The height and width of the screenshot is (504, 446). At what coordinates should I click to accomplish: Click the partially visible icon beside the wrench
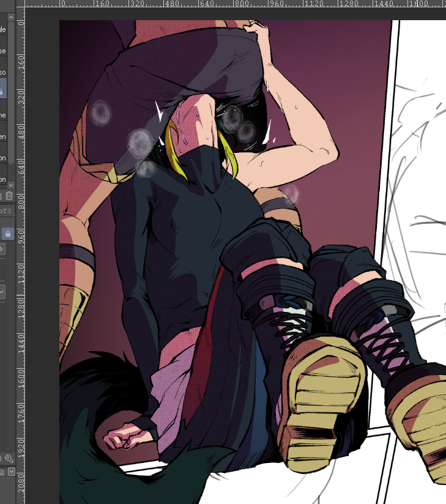[2, 458]
